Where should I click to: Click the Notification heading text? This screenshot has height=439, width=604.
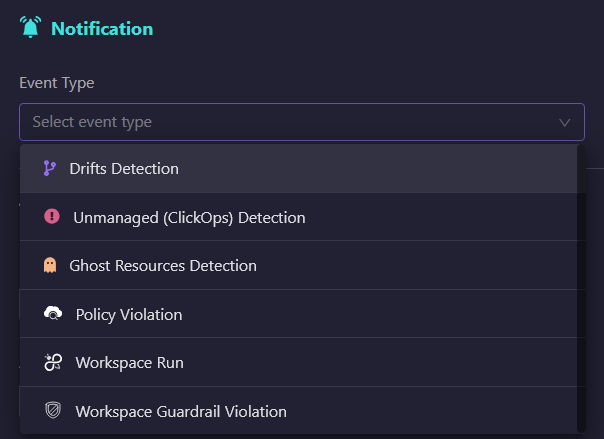102,29
